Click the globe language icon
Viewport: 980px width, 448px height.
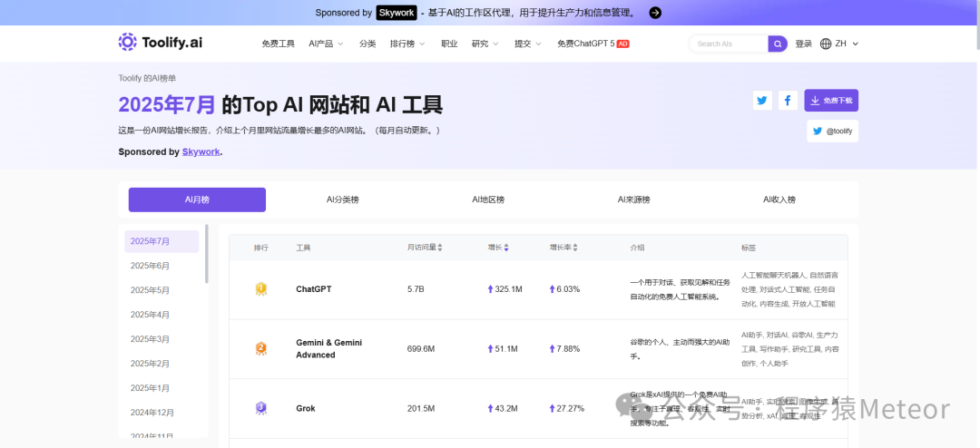coord(826,44)
